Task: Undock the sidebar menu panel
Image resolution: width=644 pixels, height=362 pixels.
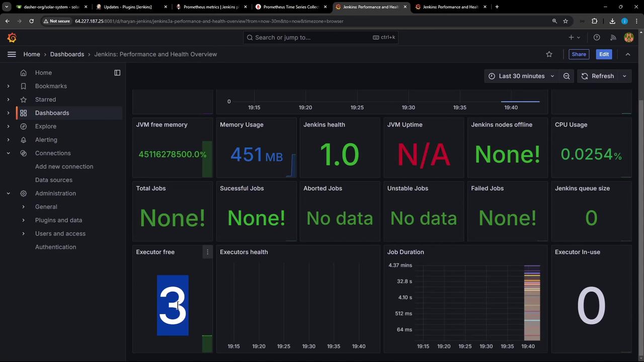Action: [117, 73]
